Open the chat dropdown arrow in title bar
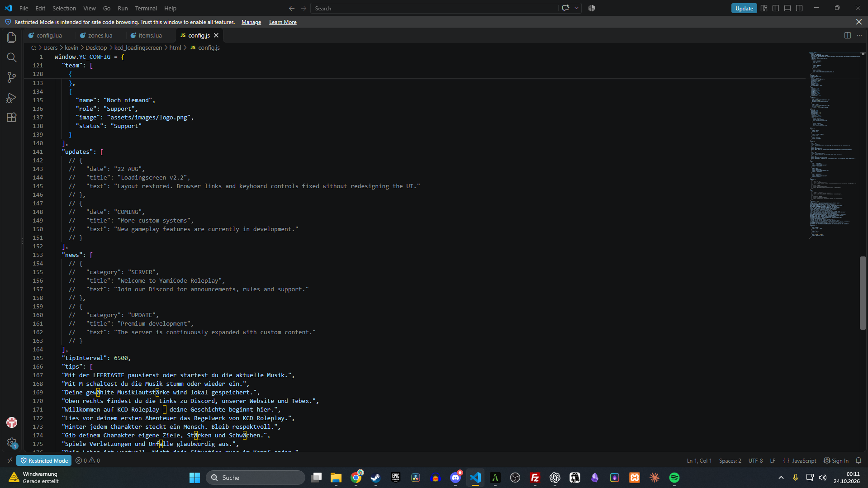868x488 pixels. [x=576, y=8]
